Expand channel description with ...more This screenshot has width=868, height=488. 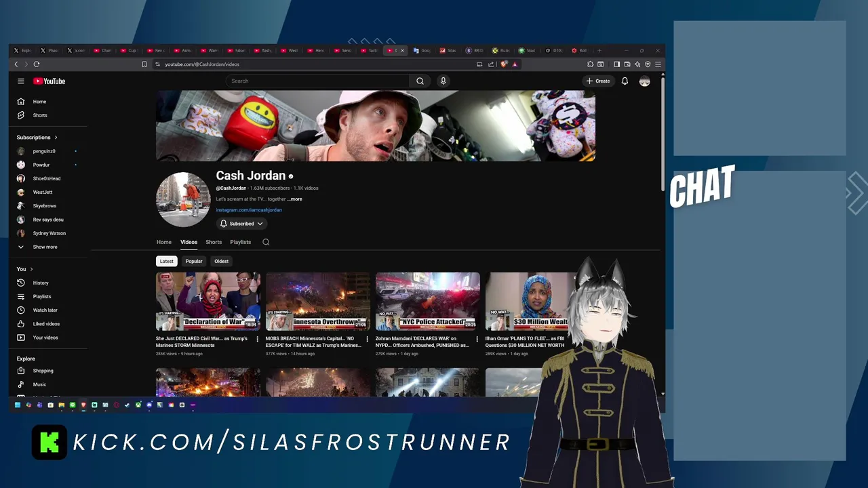click(295, 199)
